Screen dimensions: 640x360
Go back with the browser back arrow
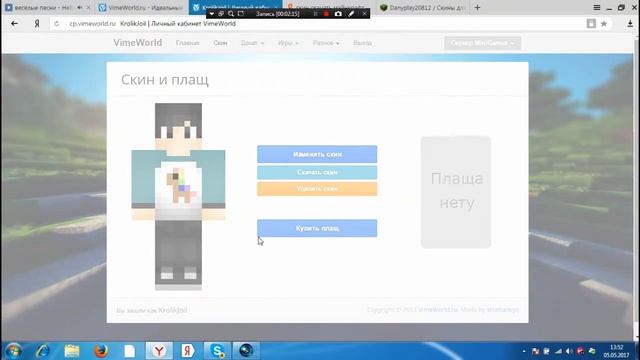pyautogui.click(x=15, y=24)
